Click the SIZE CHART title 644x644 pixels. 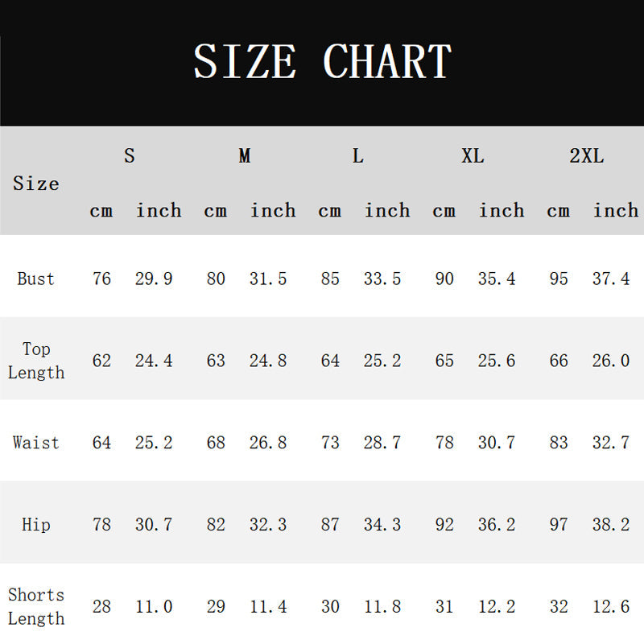point(323,61)
